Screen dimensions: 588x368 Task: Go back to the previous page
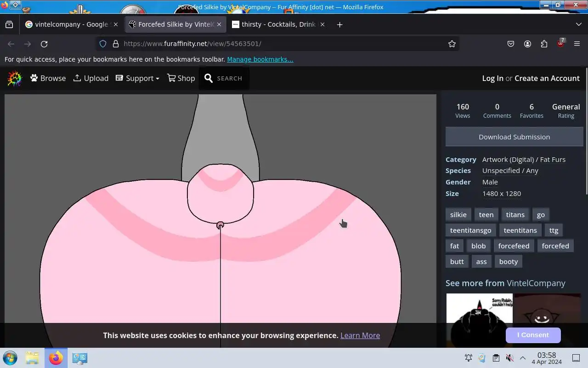click(11, 44)
